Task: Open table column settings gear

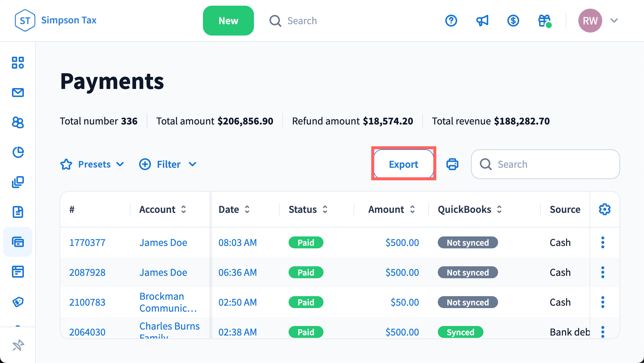Action: click(605, 209)
